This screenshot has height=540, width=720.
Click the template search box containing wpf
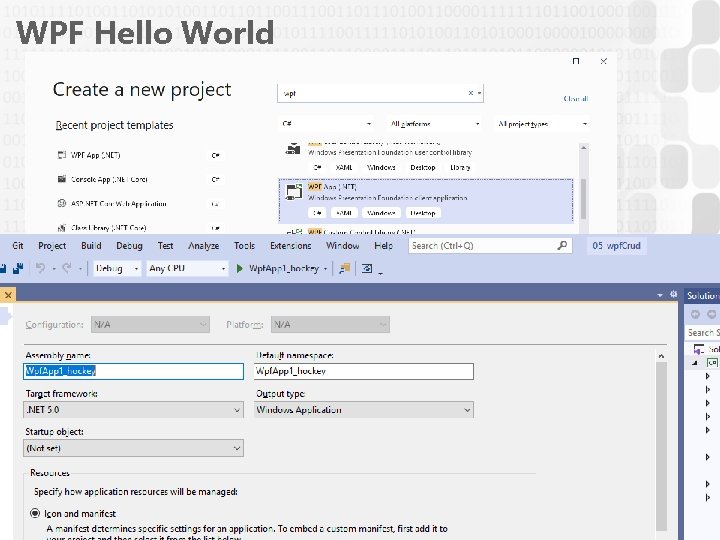380,93
